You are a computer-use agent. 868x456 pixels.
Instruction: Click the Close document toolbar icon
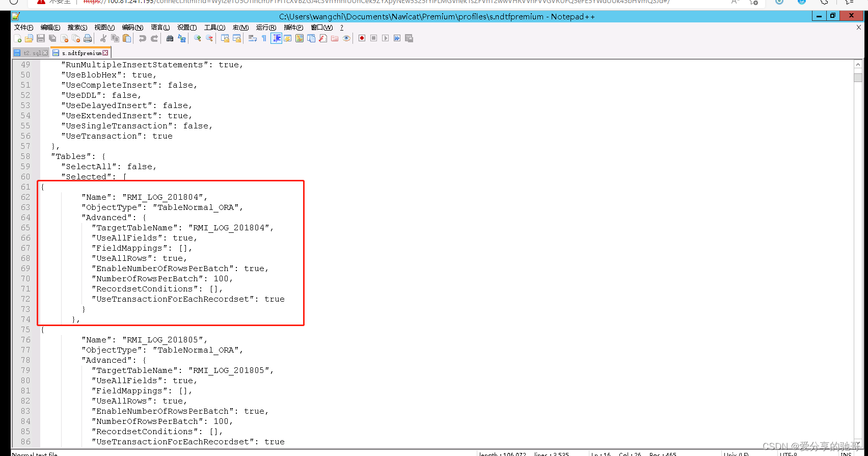click(64, 38)
